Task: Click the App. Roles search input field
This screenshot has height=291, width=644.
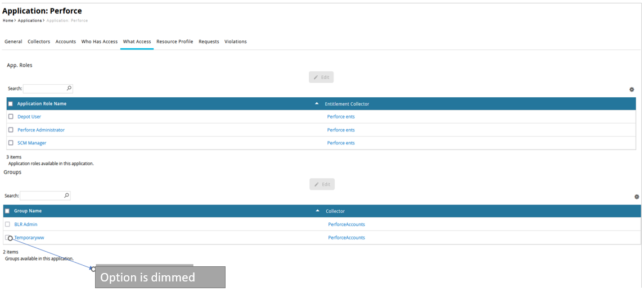Action: [x=44, y=89]
